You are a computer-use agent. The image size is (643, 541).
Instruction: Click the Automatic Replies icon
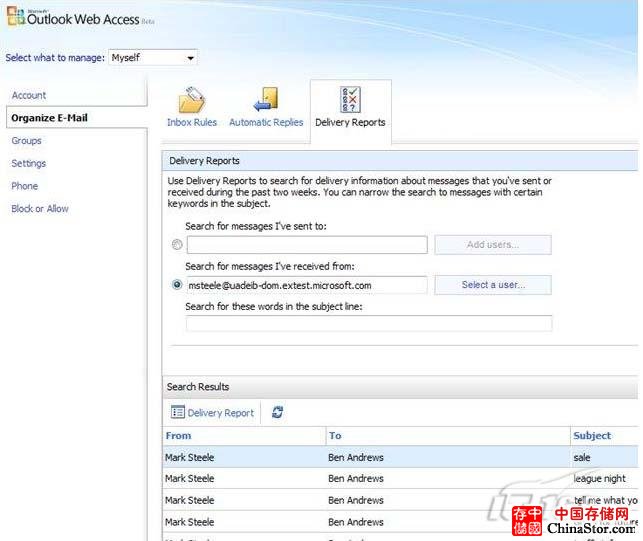click(x=266, y=99)
